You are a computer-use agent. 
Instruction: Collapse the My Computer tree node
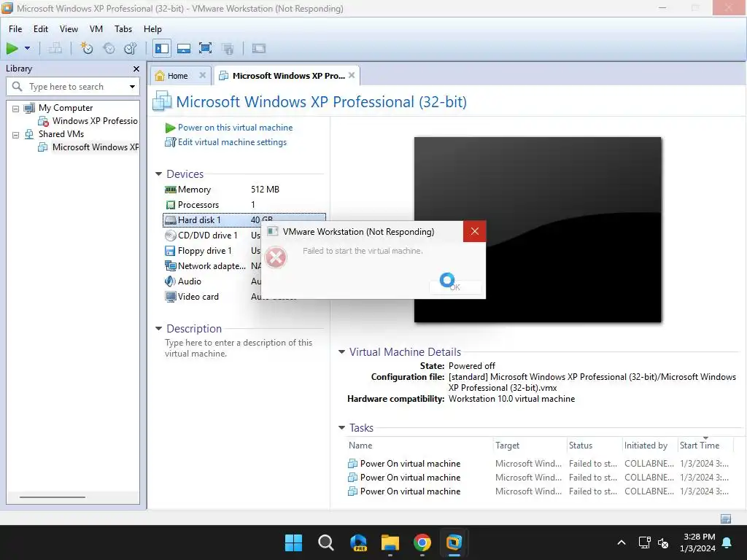coord(16,109)
